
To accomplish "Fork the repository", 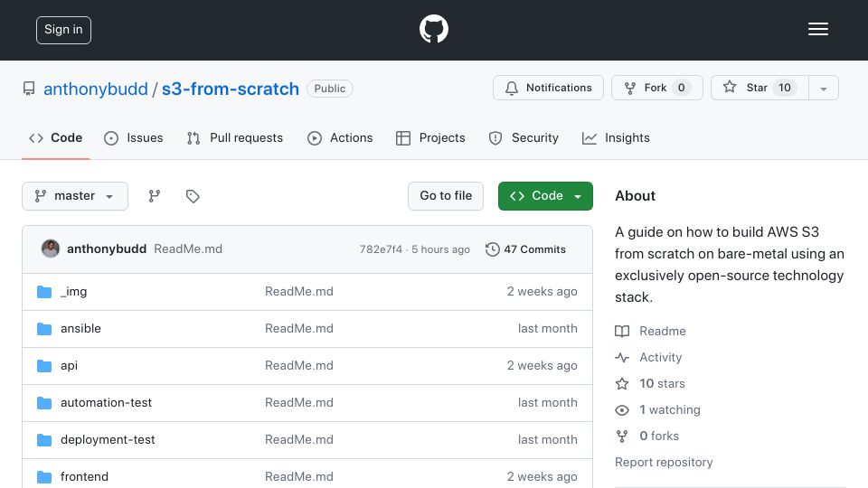I will [657, 88].
